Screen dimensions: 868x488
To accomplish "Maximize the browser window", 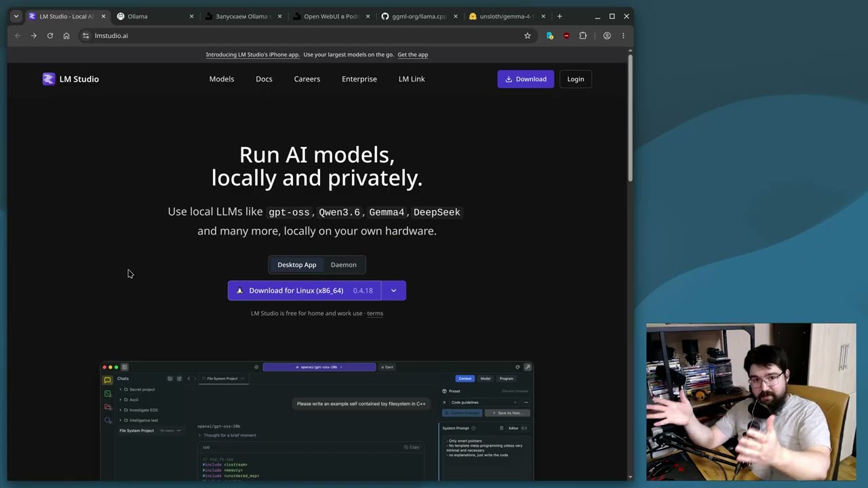I will click(612, 16).
